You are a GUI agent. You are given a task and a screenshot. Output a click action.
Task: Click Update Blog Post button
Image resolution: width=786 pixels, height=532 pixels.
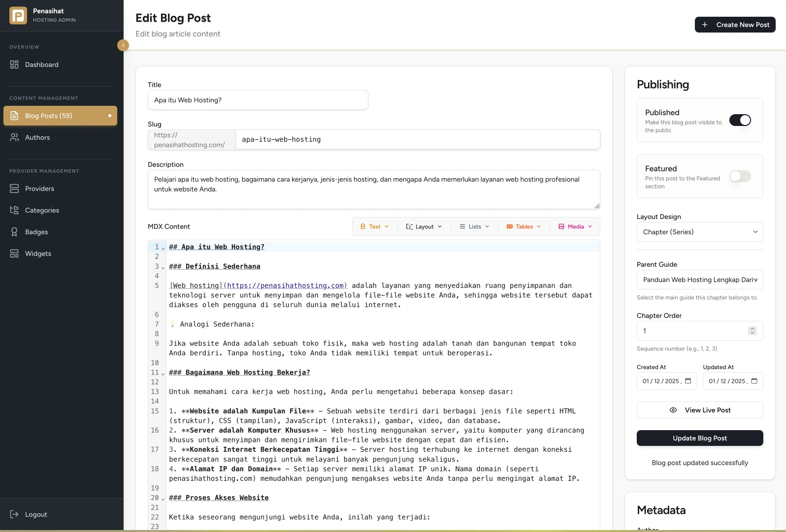click(x=700, y=438)
